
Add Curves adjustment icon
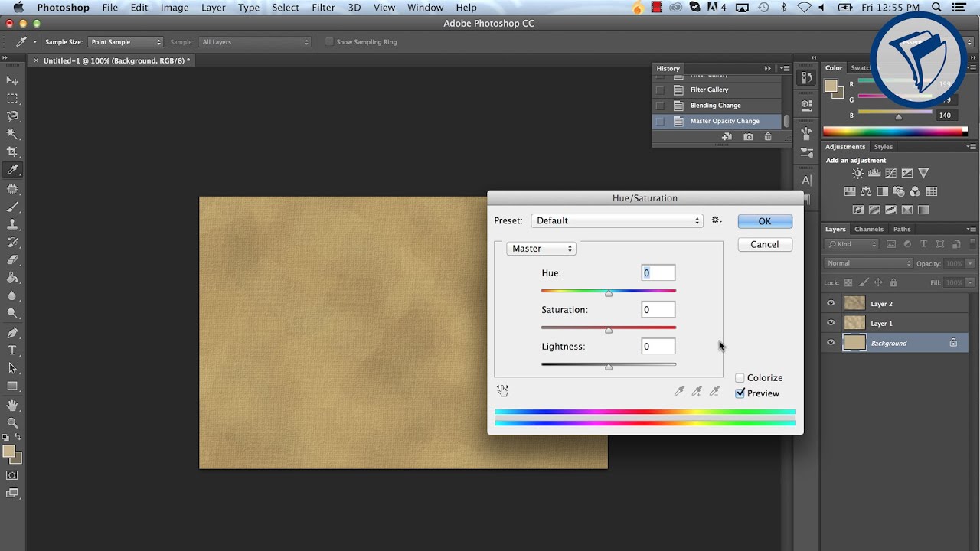click(x=890, y=174)
